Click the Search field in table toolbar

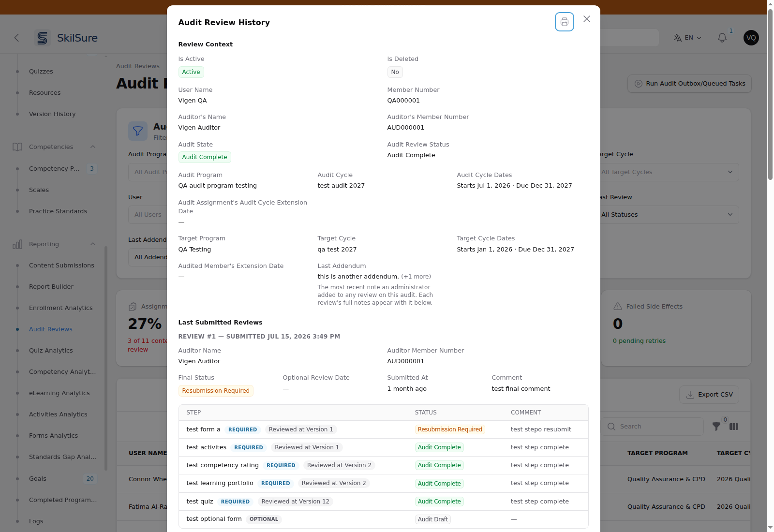653,427
